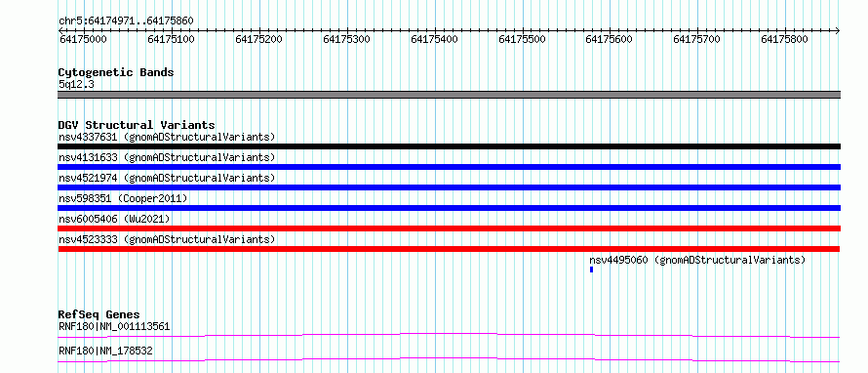Click ruler position 64175000
Viewport: 868px width, 373px height.
pyautogui.click(x=83, y=39)
